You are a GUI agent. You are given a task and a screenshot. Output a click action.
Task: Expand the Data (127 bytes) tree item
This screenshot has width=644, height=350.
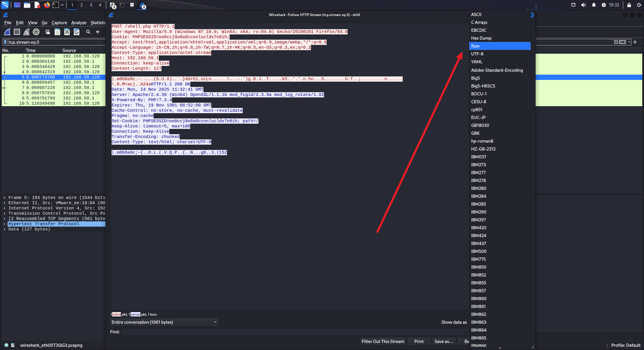click(x=5, y=229)
